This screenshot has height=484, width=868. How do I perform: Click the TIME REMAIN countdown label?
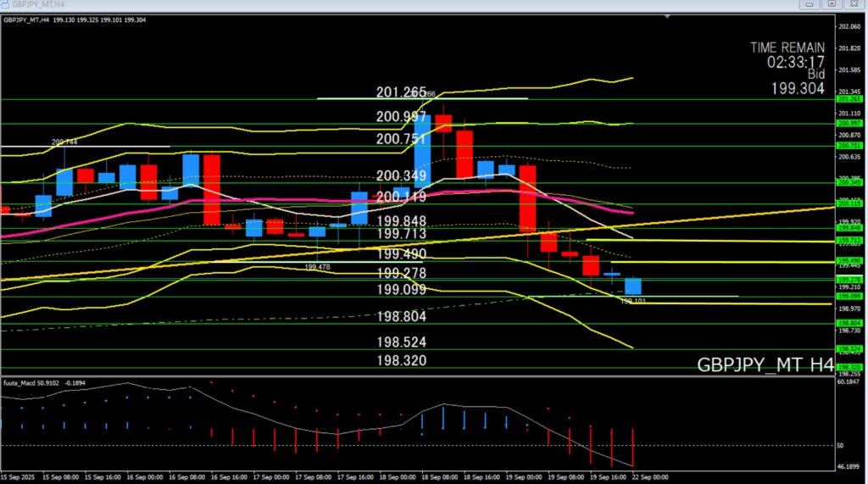pyautogui.click(x=787, y=48)
